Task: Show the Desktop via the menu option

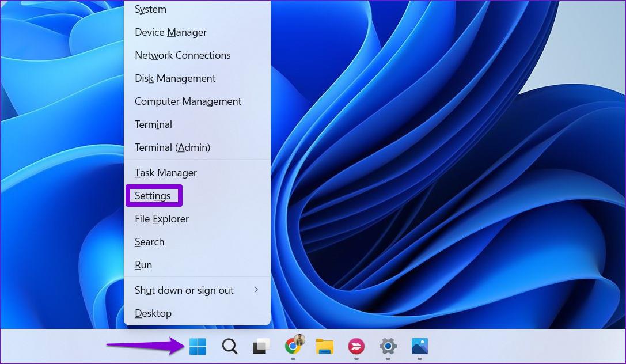Action: pyautogui.click(x=153, y=313)
